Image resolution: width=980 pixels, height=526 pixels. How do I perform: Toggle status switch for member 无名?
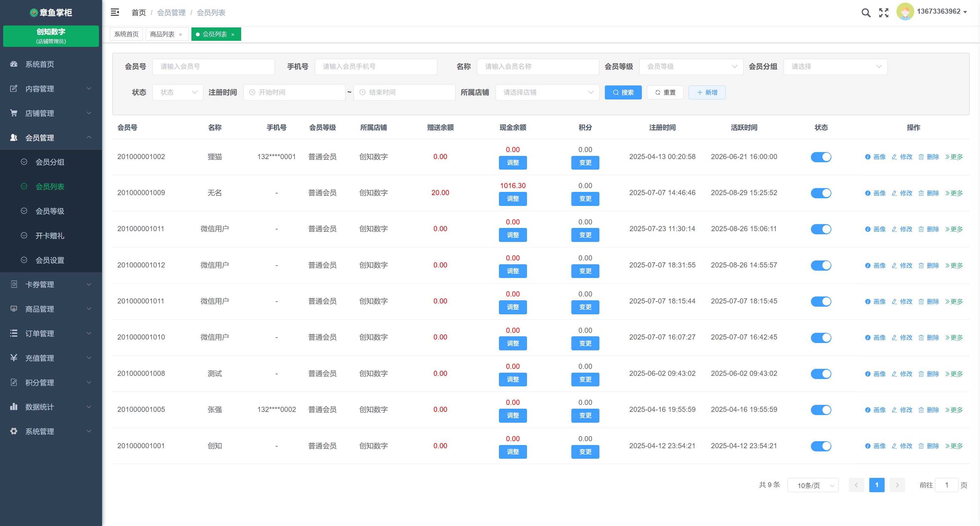tap(821, 193)
